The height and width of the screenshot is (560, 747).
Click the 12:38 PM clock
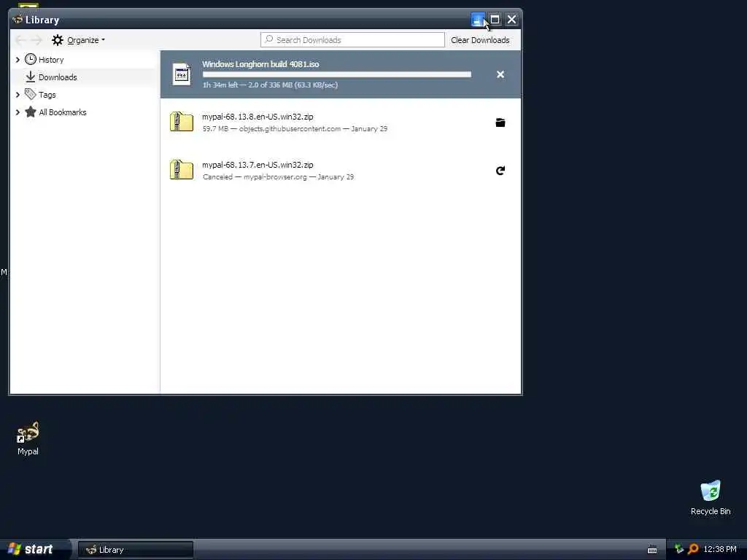click(720, 549)
